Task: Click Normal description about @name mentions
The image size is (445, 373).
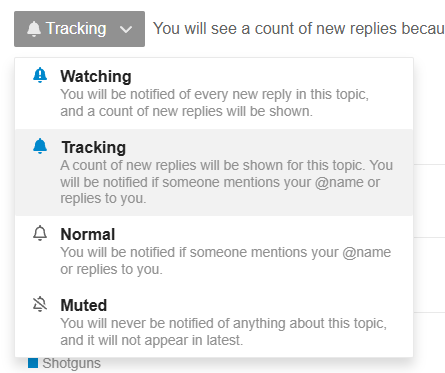Action: 225,261
